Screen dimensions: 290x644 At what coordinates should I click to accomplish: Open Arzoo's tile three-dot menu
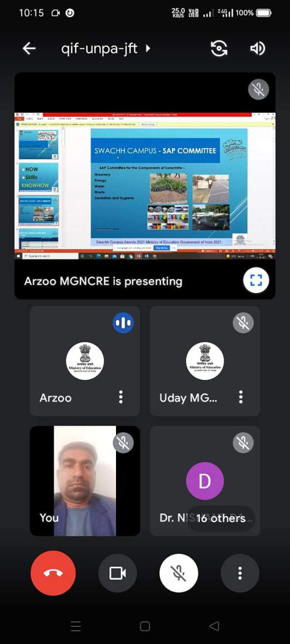[x=121, y=397]
